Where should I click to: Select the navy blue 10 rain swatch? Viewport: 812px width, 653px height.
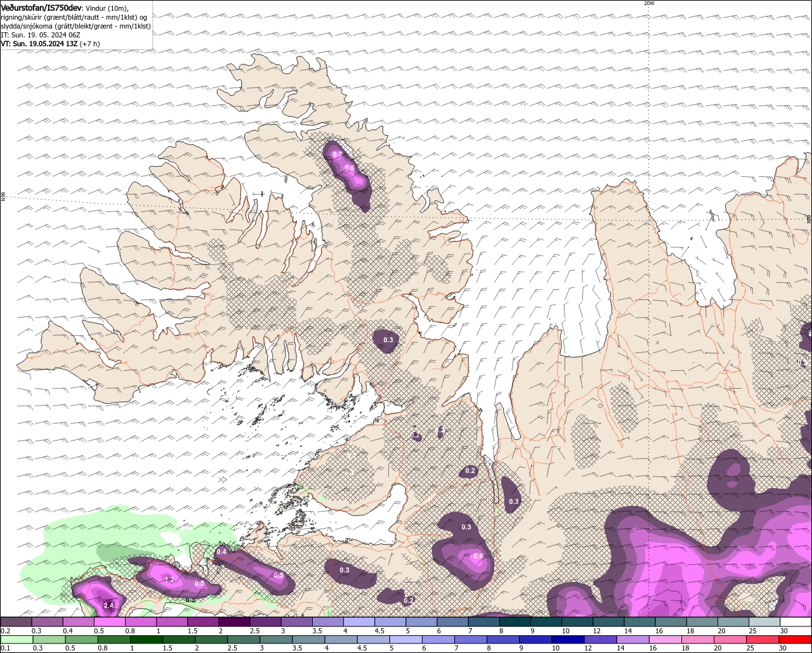tap(568, 639)
